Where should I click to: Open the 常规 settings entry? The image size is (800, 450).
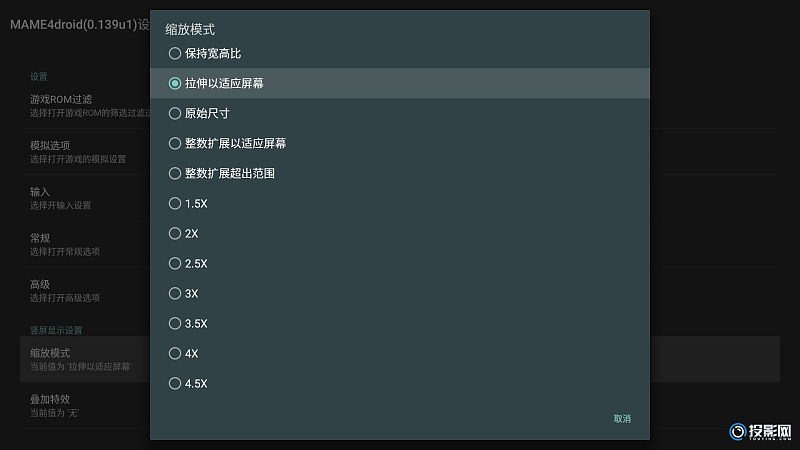pos(85,244)
